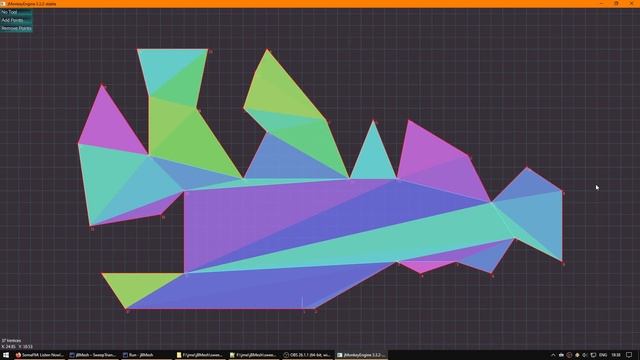Open Run - jBMesh taskbar window

click(146, 355)
